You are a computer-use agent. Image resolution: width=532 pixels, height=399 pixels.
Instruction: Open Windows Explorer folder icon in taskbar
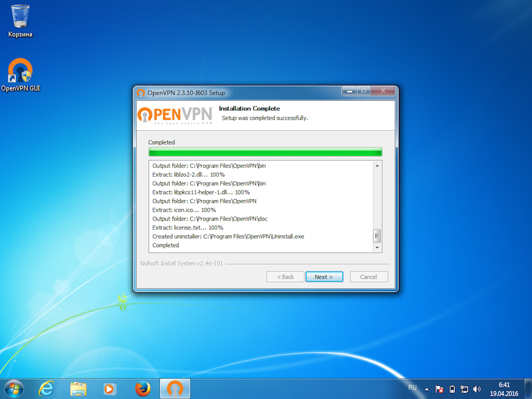(x=78, y=389)
